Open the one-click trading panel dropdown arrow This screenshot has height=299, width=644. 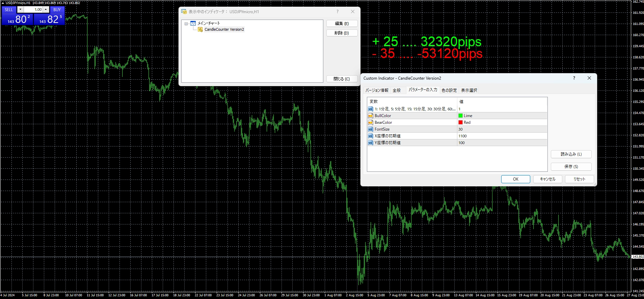pyautogui.click(x=20, y=9)
